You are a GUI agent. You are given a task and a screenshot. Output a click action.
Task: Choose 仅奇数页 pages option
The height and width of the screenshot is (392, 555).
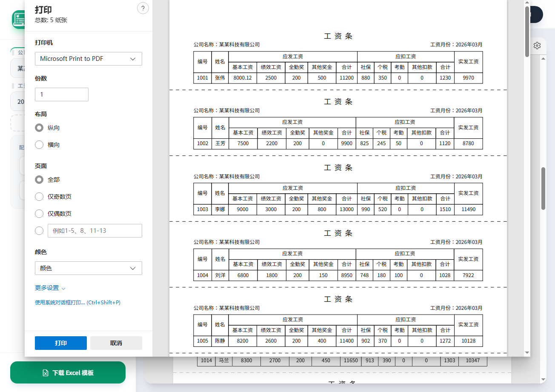[39, 197]
